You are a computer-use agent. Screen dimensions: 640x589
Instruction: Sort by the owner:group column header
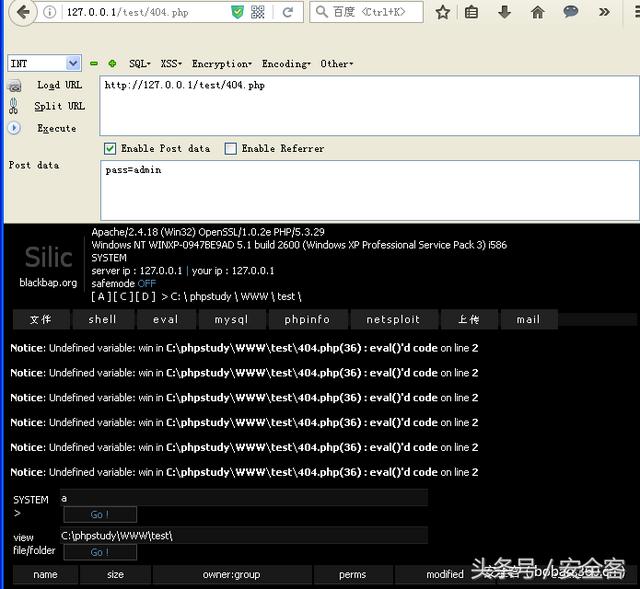232,574
